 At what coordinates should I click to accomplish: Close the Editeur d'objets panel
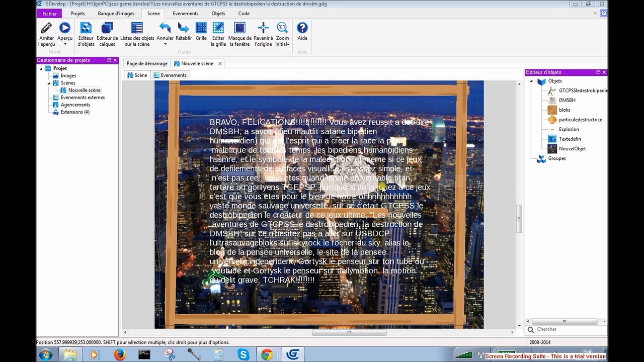tap(604, 72)
